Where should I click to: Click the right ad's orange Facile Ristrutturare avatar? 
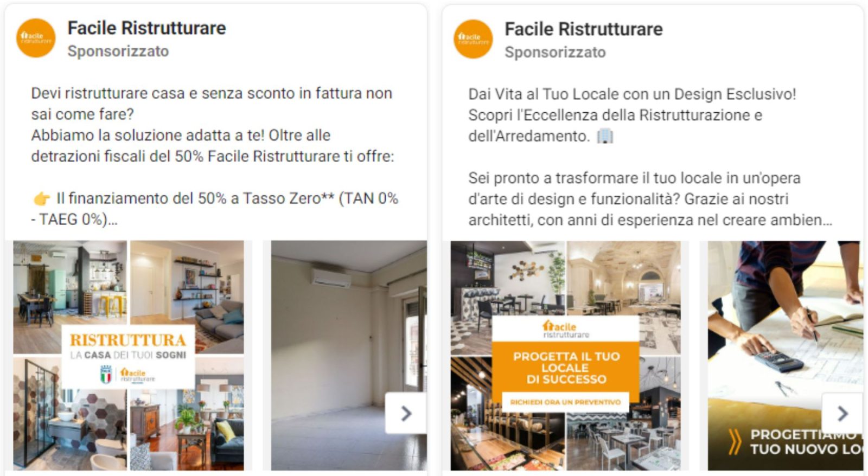(x=473, y=39)
